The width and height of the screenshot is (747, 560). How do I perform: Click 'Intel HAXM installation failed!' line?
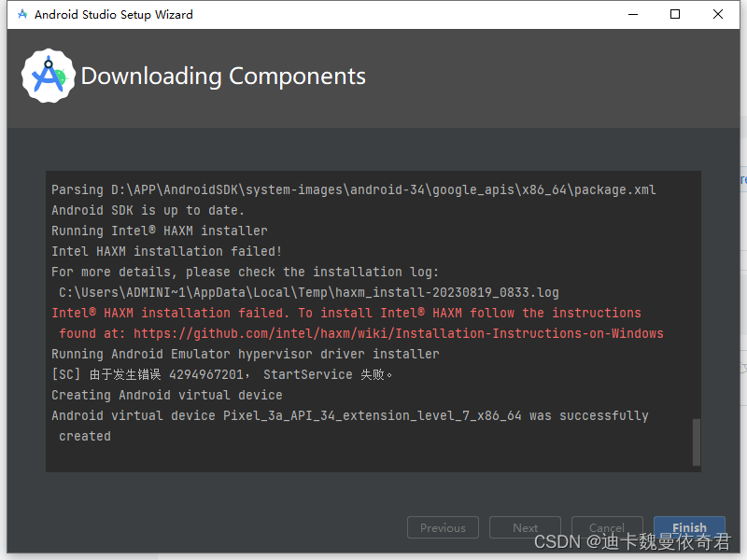coord(167,251)
